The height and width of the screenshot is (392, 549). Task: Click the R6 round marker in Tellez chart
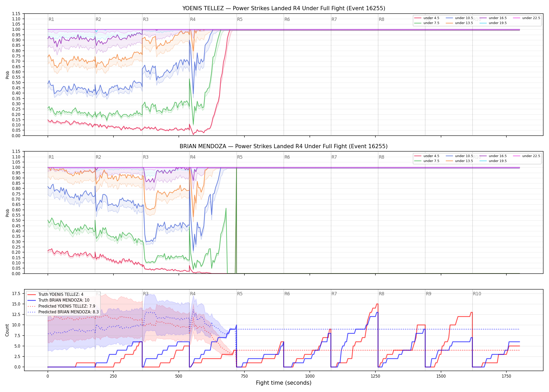[x=287, y=19]
